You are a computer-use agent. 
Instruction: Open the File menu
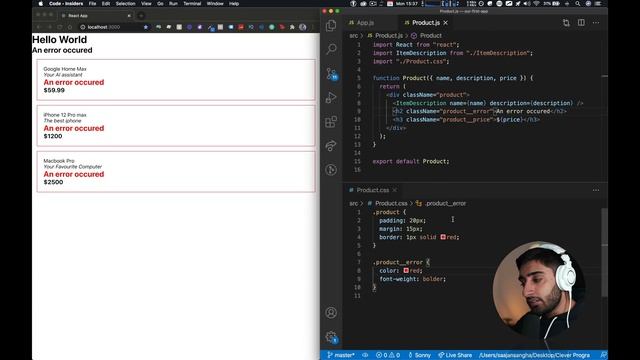point(93,4)
